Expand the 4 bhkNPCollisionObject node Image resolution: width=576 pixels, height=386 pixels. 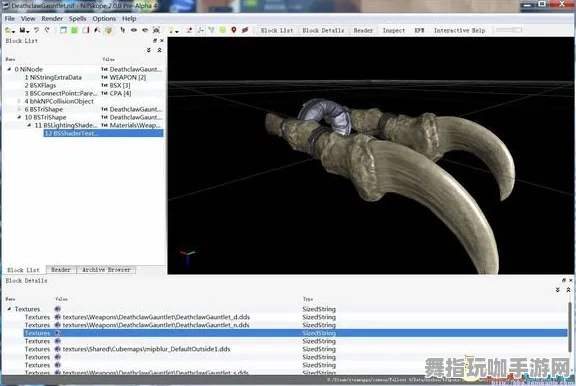pyautogui.click(x=19, y=101)
